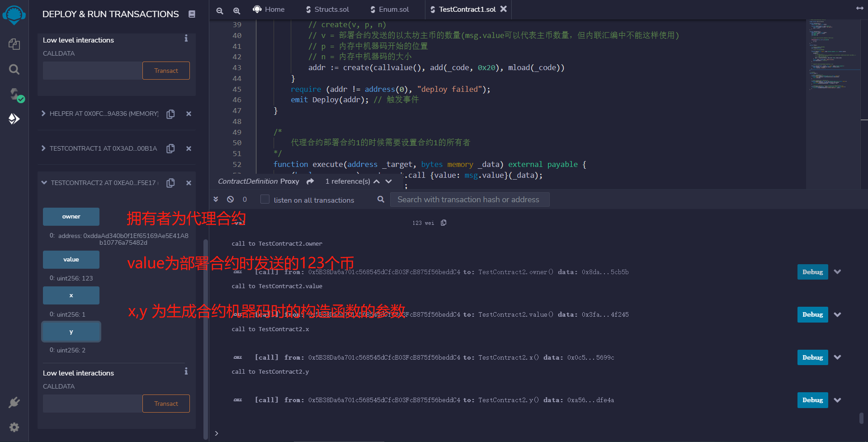This screenshot has width=868, height=442.
Task: Open the Search in files sidebar icon
Action: (14, 69)
